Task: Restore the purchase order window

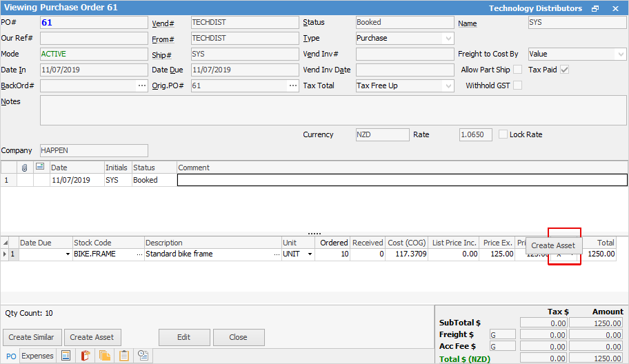Action: point(595,8)
